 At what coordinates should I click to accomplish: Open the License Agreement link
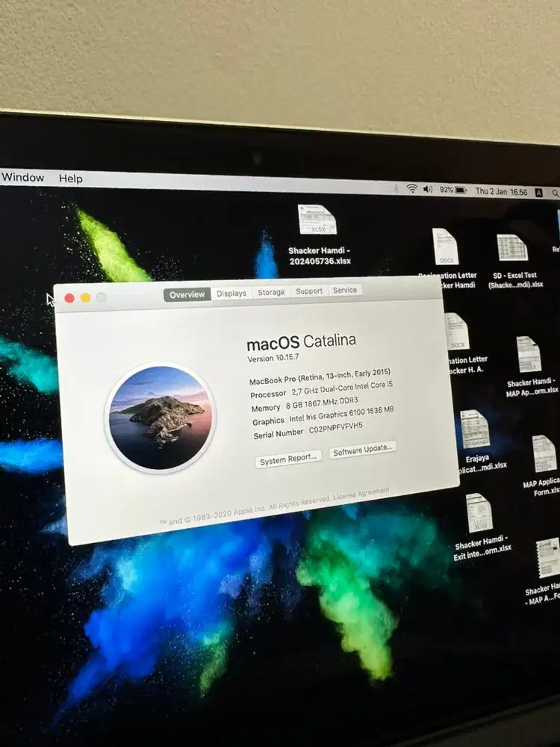(361, 494)
